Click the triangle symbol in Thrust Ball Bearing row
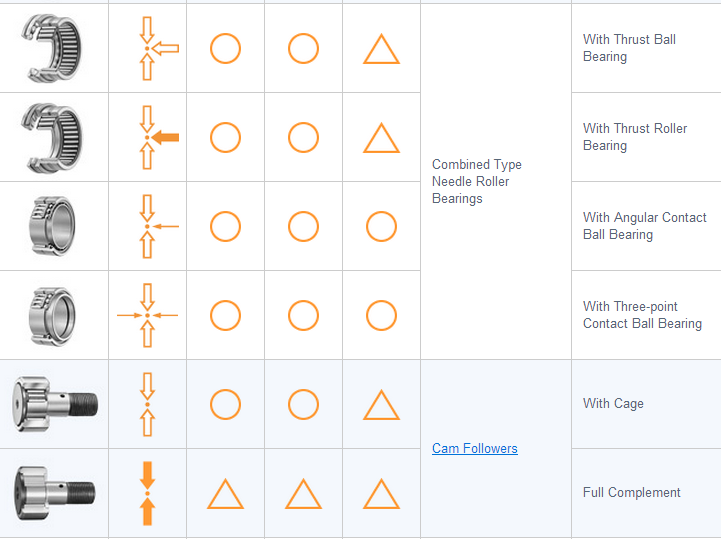The image size is (721, 539). (381, 49)
